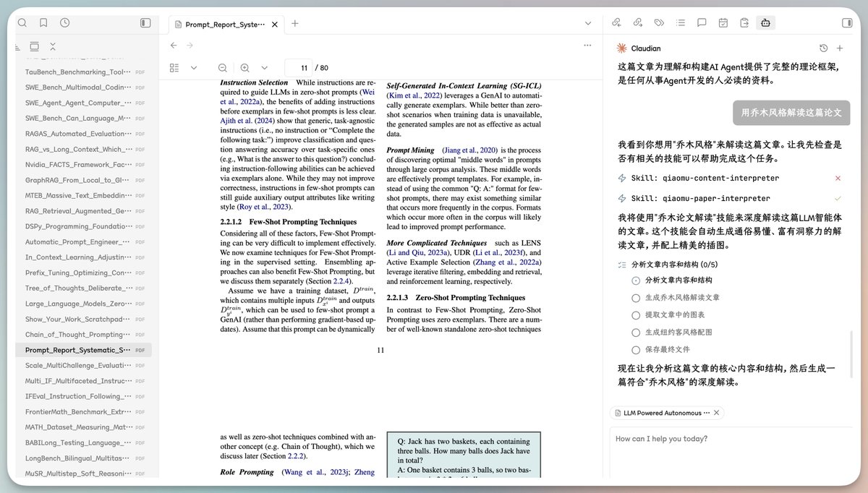Follow the Kim et al., 2022 citation

(416, 95)
